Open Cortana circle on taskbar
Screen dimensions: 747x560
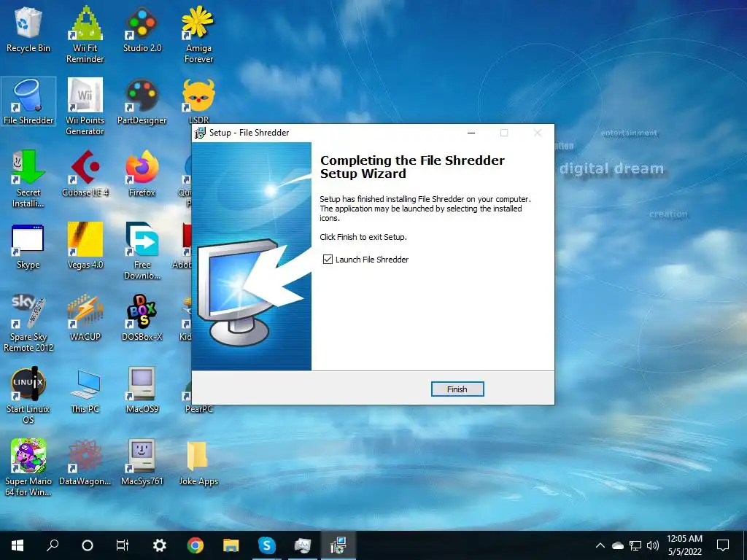88,545
